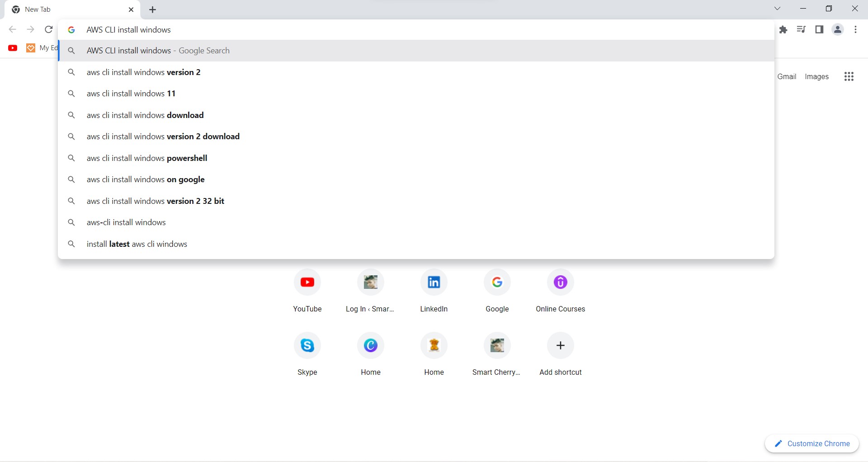
Task: Click the back navigation arrow
Action: [x=12, y=29]
